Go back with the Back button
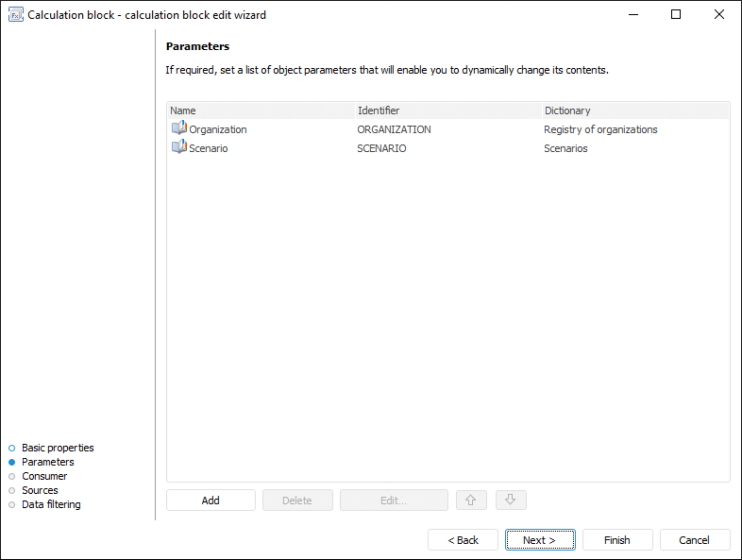This screenshot has width=742, height=560. tap(463, 540)
